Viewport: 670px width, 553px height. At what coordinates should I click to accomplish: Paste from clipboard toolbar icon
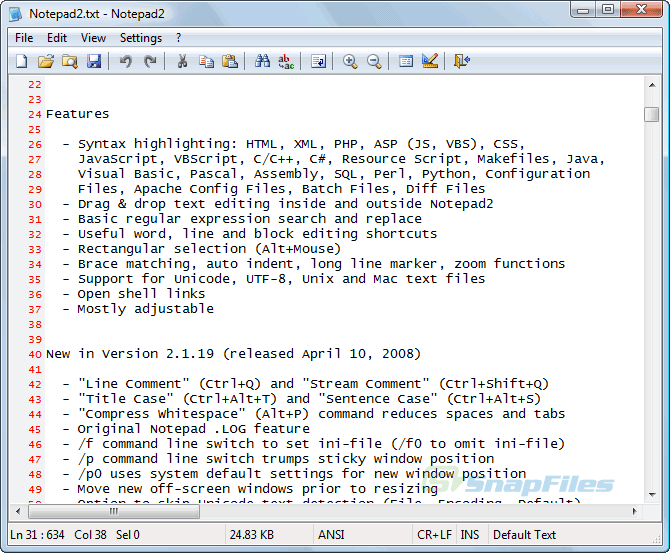pyautogui.click(x=230, y=61)
